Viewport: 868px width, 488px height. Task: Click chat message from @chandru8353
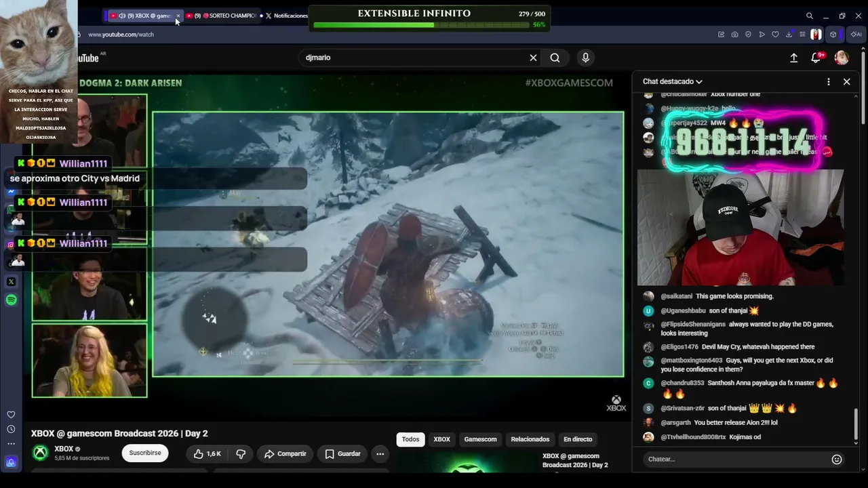[x=741, y=388]
